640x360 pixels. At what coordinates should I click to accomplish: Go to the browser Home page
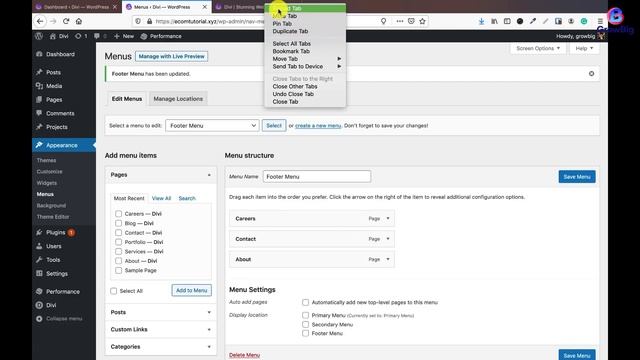point(79,21)
